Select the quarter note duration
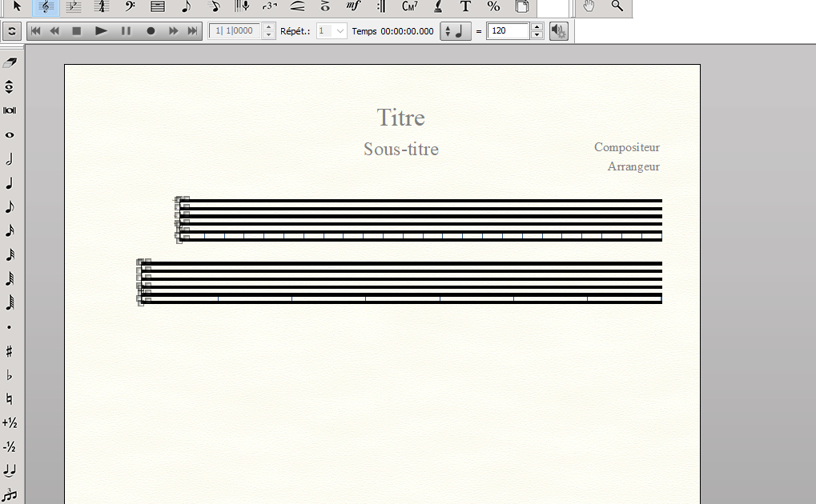The width and height of the screenshot is (816, 504). click(x=10, y=183)
